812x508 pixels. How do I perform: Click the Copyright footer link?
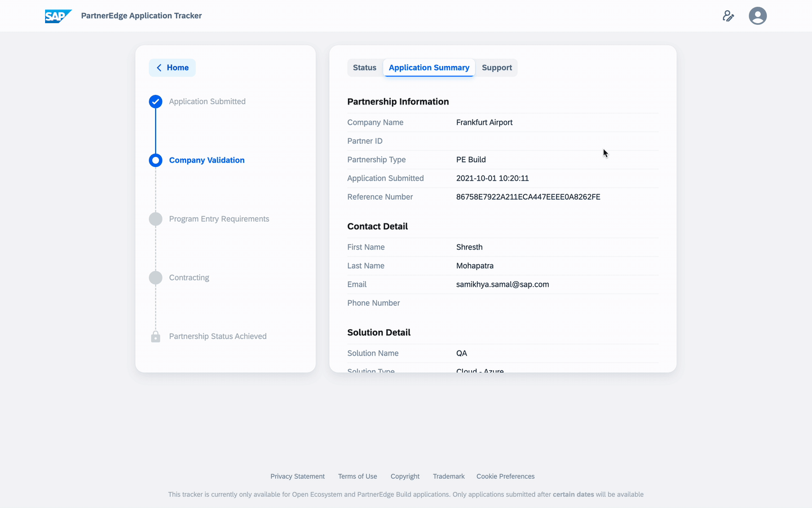click(x=405, y=476)
